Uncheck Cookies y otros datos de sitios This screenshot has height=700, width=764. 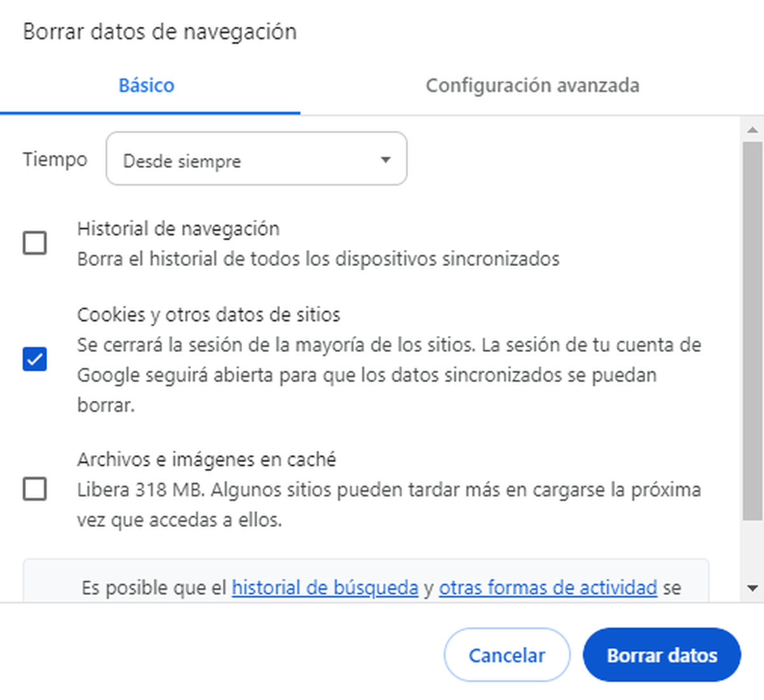34,359
